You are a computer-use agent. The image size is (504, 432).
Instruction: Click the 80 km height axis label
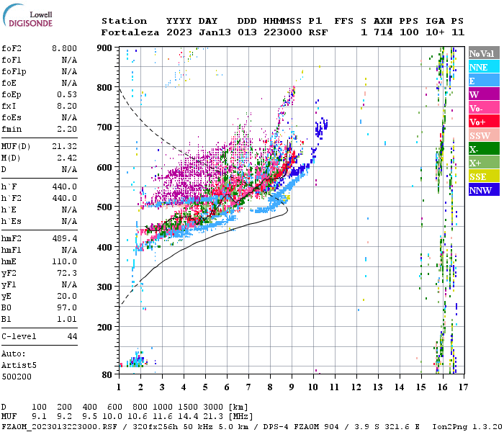[107, 375]
